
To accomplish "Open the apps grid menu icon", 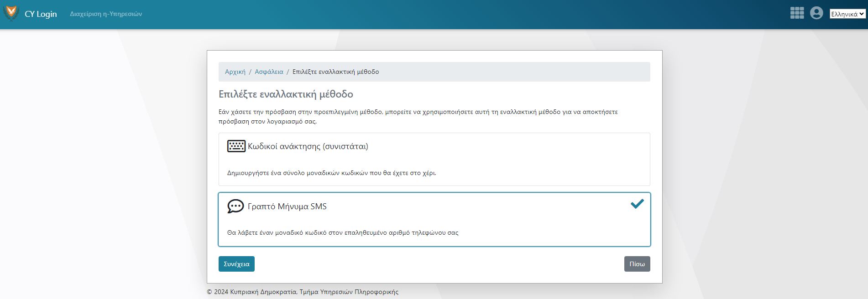I will click(797, 13).
